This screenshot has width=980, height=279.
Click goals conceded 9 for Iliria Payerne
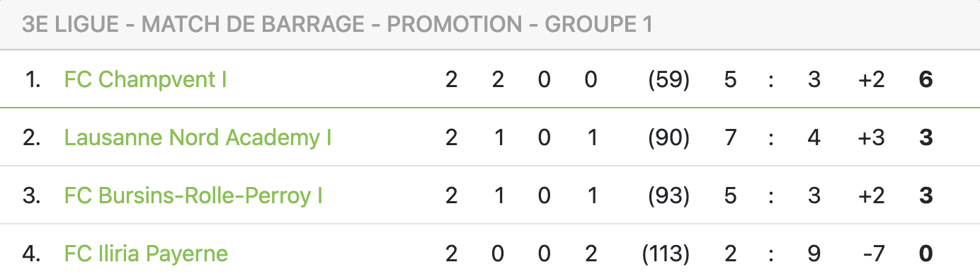[x=814, y=254]
